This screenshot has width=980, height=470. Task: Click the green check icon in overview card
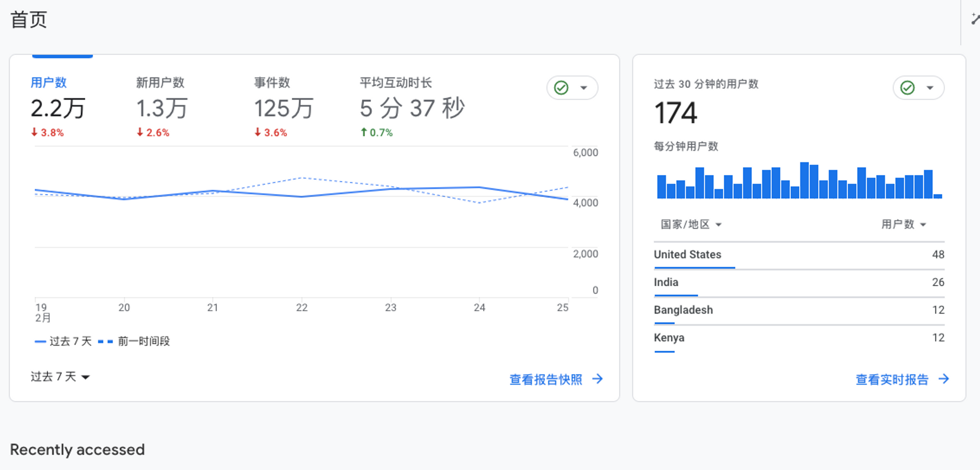(561, 88)
